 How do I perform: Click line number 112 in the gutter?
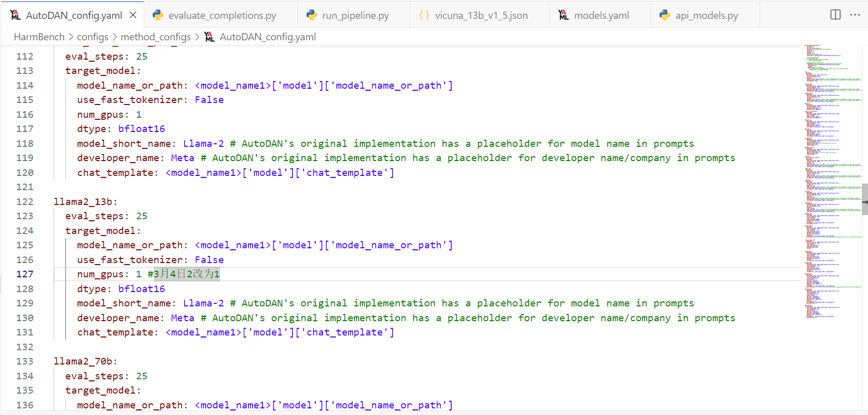coord(25,57)
